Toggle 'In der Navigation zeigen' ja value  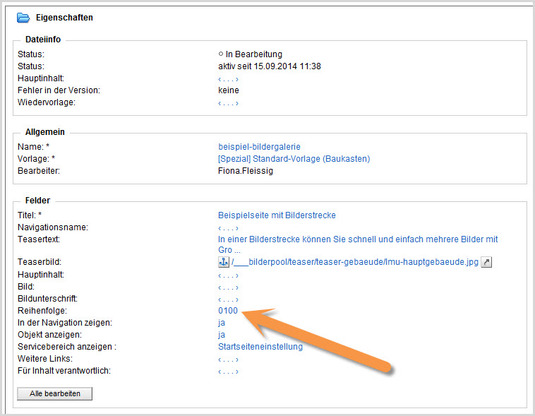(x=221, y=322)
